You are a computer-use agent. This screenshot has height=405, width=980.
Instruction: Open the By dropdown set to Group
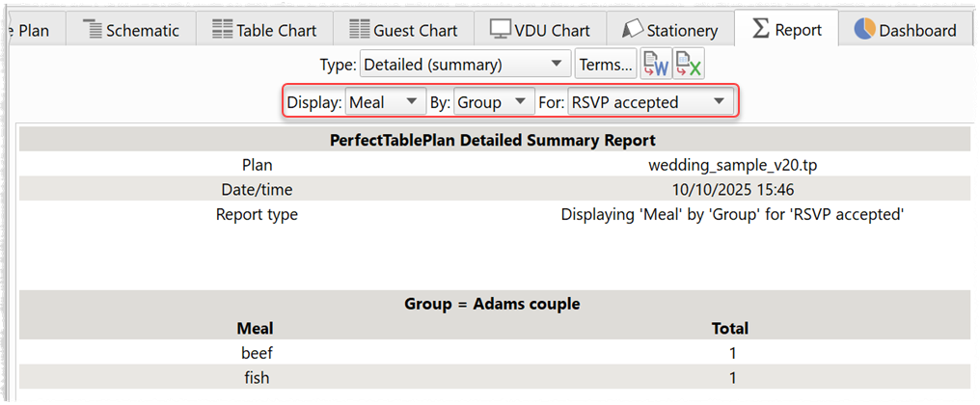(494, 102)
